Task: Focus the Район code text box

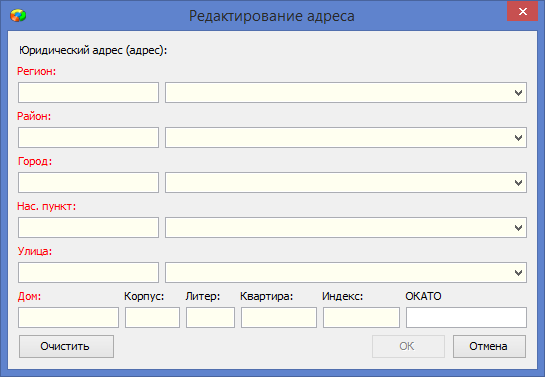Action: (88, 138)
